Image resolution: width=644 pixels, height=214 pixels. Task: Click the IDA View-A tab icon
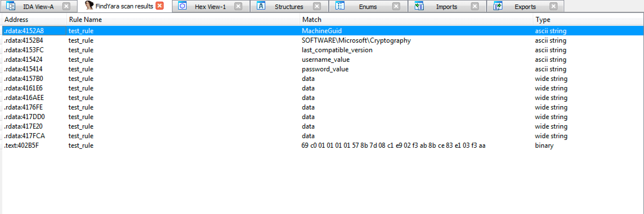coord(11,6)
